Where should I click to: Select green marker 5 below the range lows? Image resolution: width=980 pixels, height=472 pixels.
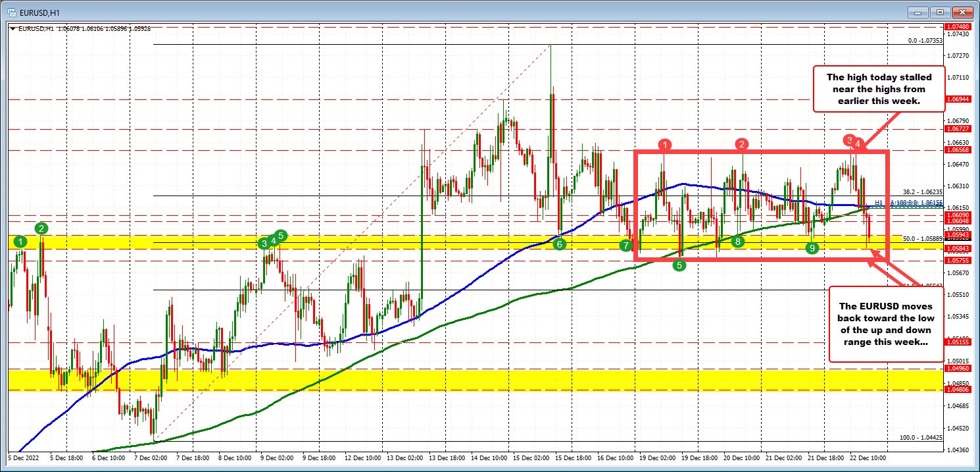coord(678,265)
